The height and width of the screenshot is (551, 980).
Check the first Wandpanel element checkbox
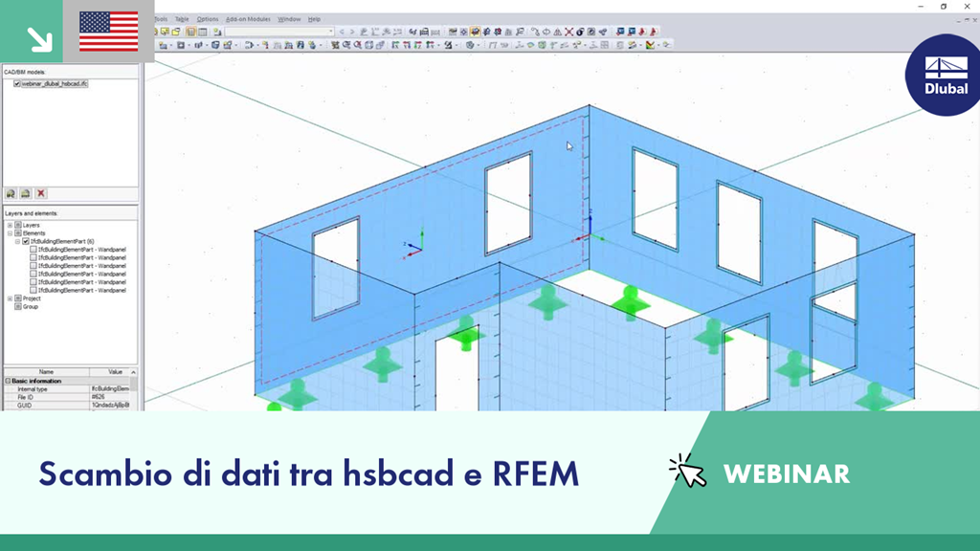(33, 250)
